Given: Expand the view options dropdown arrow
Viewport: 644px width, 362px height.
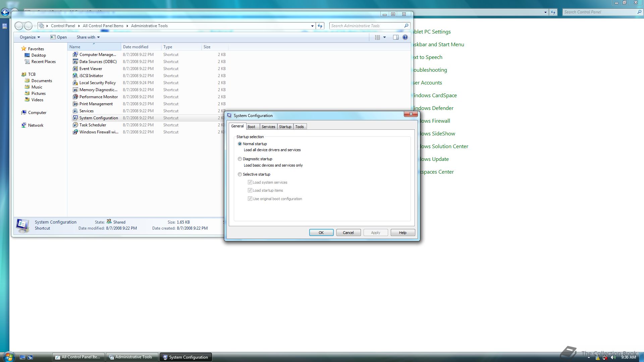Looking at the screenshot, I should (385, 37).
